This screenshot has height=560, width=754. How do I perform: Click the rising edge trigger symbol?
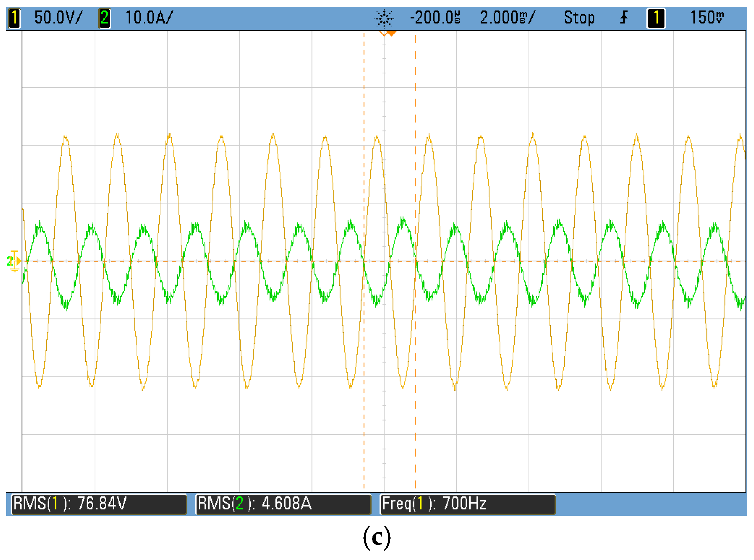click(x=624, y=17)
